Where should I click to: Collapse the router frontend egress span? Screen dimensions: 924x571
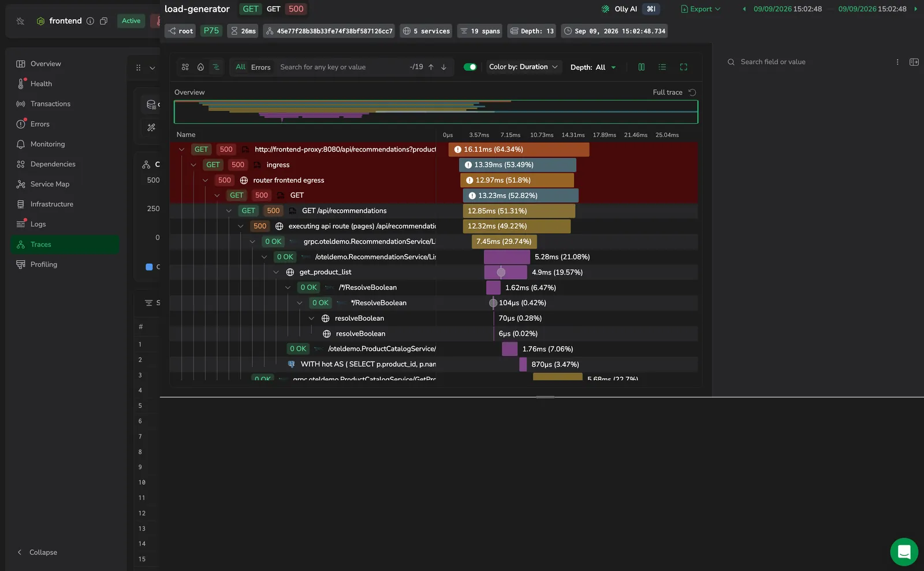(x=205, y=180)
